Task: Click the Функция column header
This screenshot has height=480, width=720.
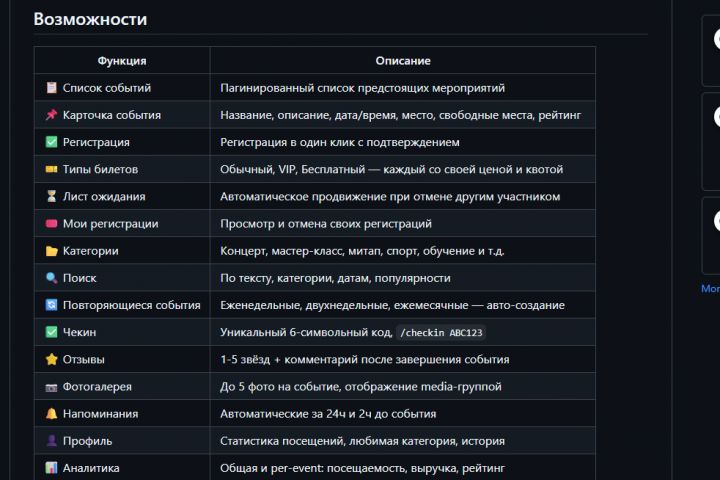Action: [122, 61]
